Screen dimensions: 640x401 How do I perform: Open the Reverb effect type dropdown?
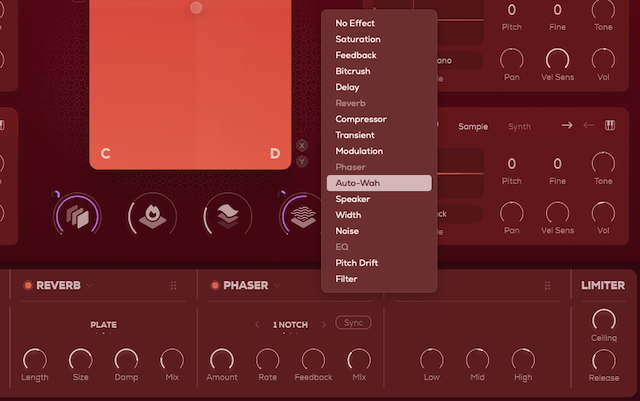pos(89,285)
